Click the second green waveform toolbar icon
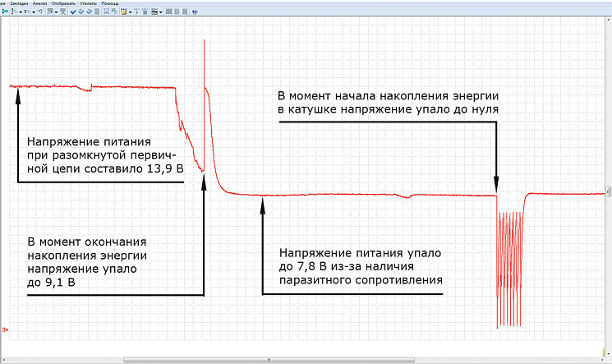612x364 pixels. (x=27, y=12)
